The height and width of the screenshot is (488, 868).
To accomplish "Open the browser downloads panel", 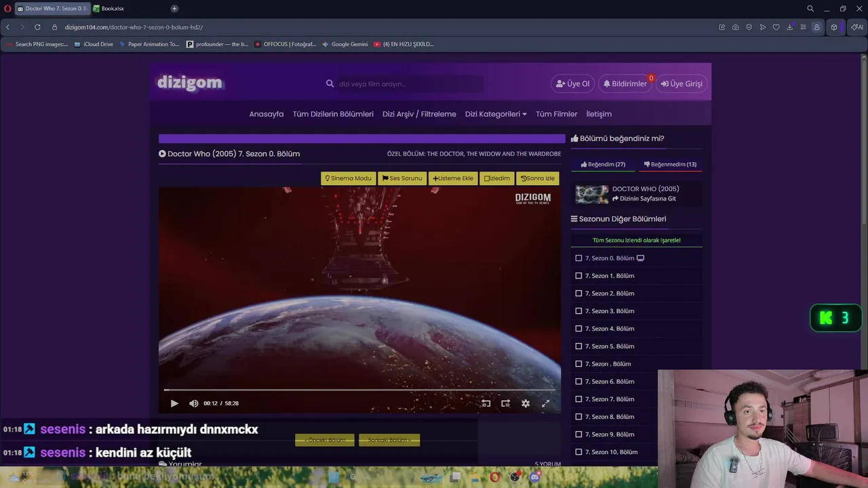I will click(x=789, y=27).
